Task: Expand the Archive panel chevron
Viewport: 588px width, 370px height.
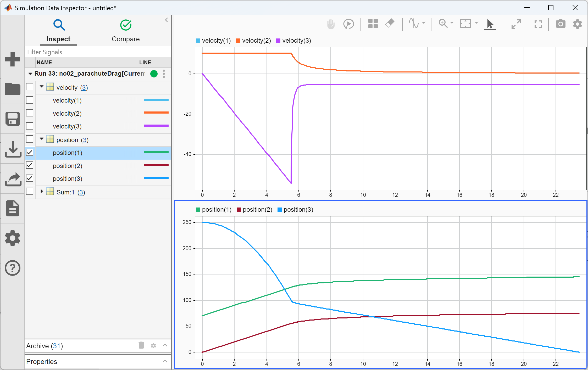Action: tap(165, 345)
